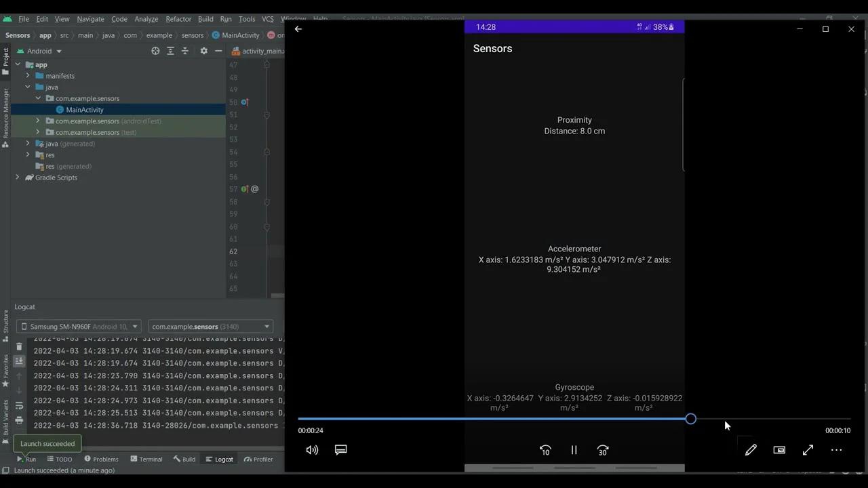Expand the Gradle Scripts node
Screen dimensions: 868x488
[17, 177]
